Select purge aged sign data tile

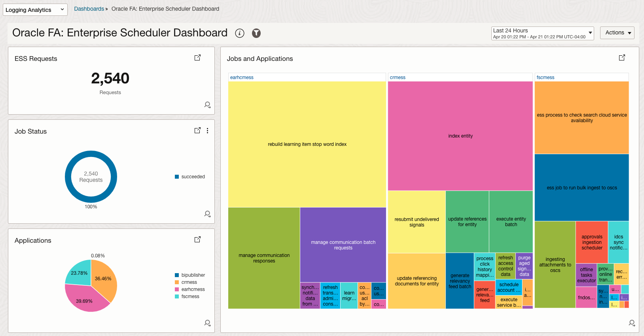pos(524,266)
